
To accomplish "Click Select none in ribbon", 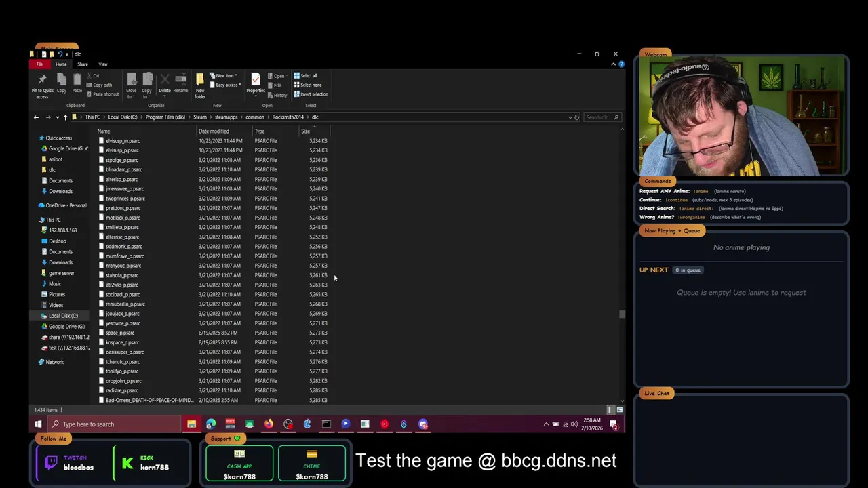I will pos(308,85).
